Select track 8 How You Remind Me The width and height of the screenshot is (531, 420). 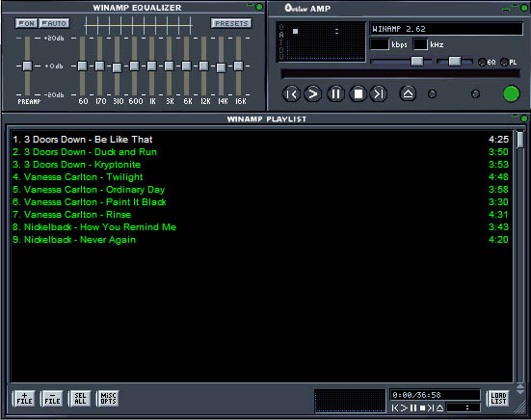pyautogui.click(x=261, y=226)
